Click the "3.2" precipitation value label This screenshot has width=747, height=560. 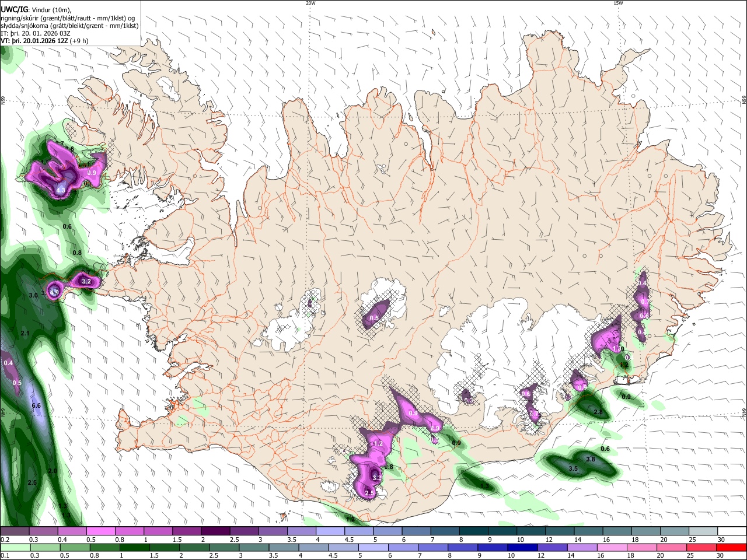point(86,282)
